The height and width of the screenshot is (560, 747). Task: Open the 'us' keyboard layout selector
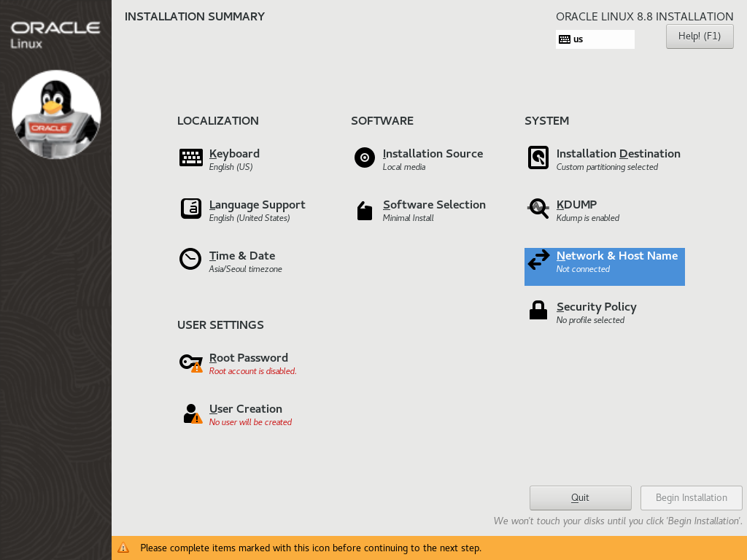coord(595,39)
